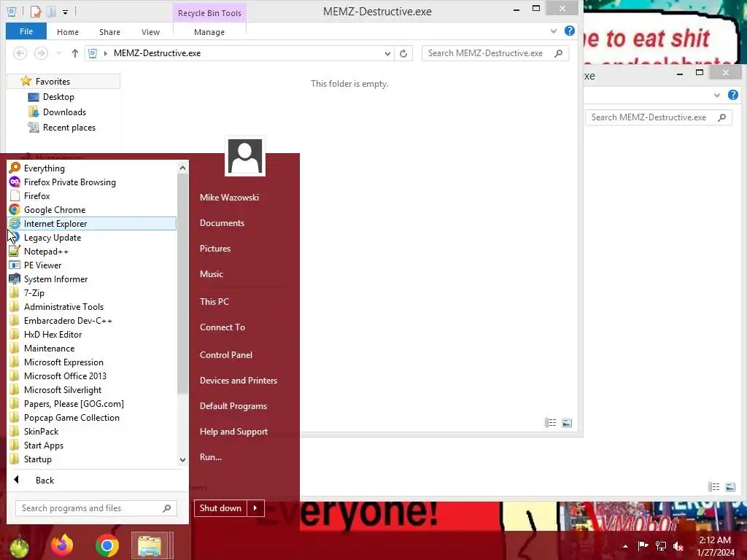Click the Back arrow in Explorer navigation
The height and width of the screenshot is (560, 747).
point(20,53)
